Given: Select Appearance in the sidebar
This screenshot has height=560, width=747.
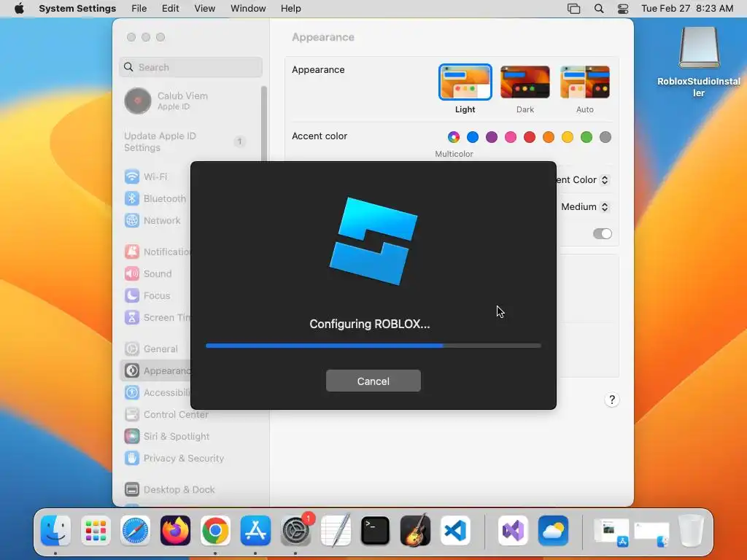Looking at the screenshot, I should [x=156, y=370].
